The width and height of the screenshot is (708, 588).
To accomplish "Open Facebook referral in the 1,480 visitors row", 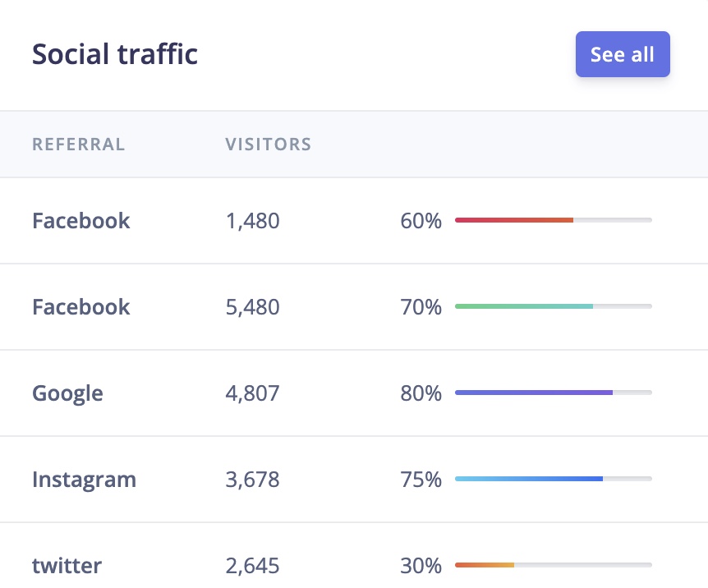I will click(81, 221).
